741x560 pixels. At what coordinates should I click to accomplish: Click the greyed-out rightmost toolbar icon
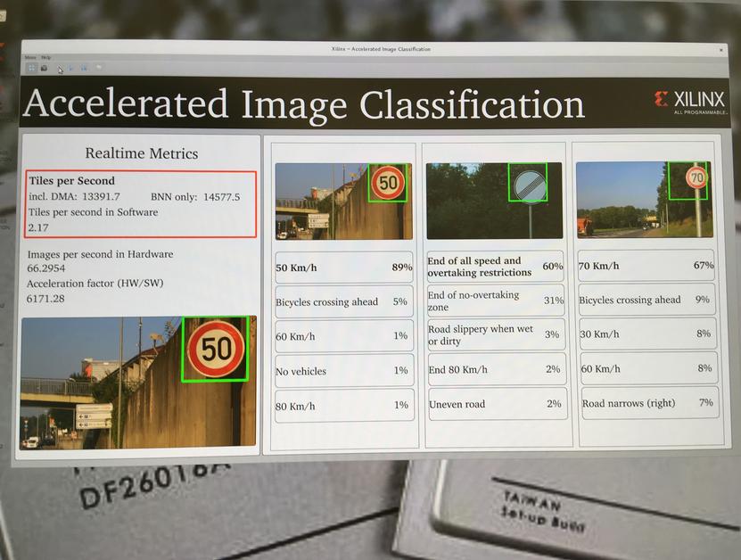(x=99, y=68)
